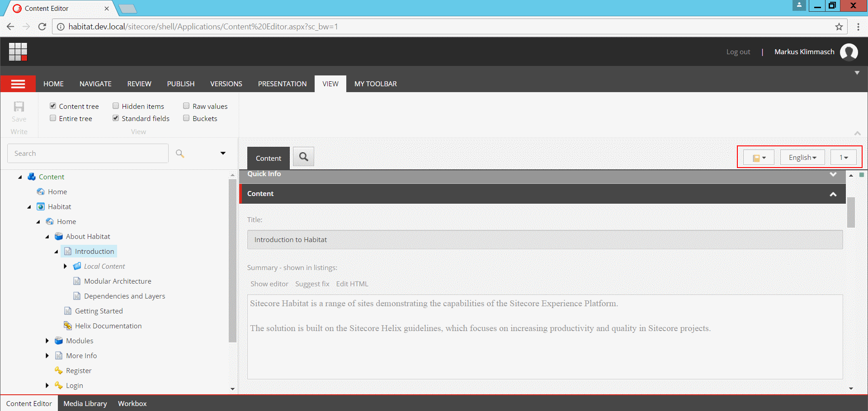Click the Save icon in the ribbon

point(19,107)
